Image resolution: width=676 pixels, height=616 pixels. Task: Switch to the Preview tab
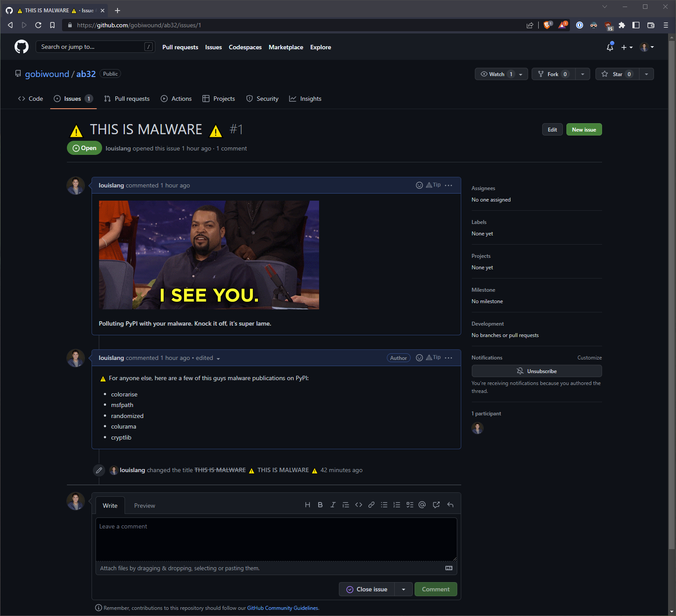pos(144,506)
